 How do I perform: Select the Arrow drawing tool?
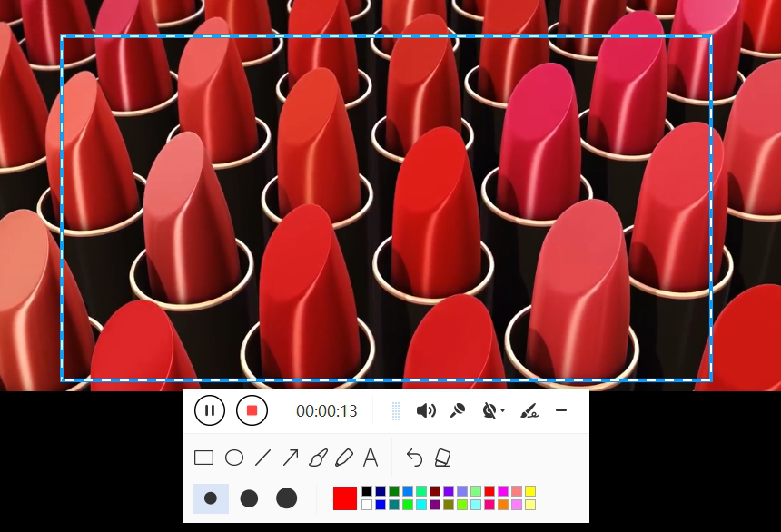click(x=291, y=458)
